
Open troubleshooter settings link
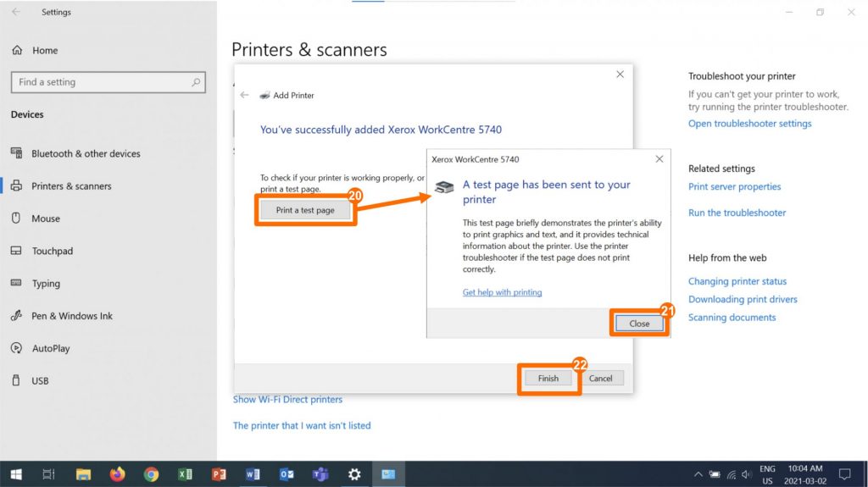click(749, 124)
